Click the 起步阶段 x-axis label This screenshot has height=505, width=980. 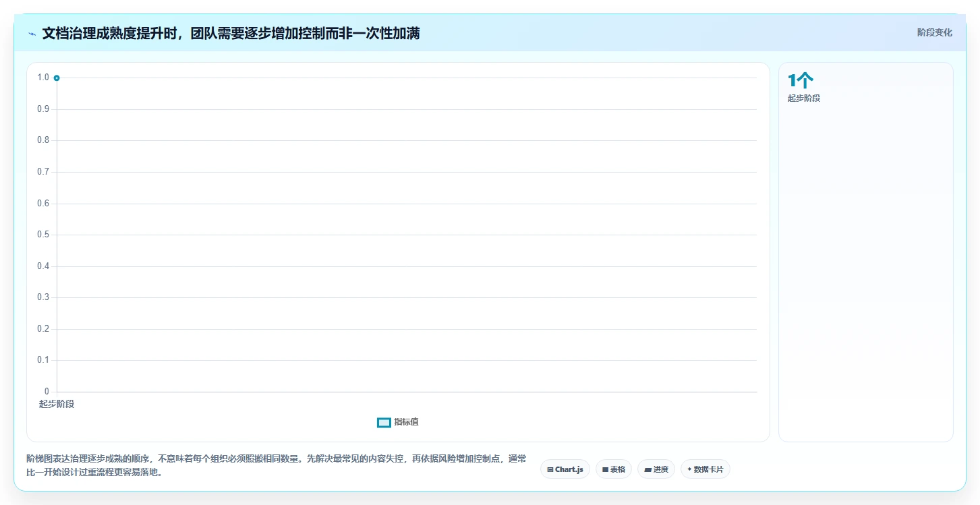click(x=57, y=404)
